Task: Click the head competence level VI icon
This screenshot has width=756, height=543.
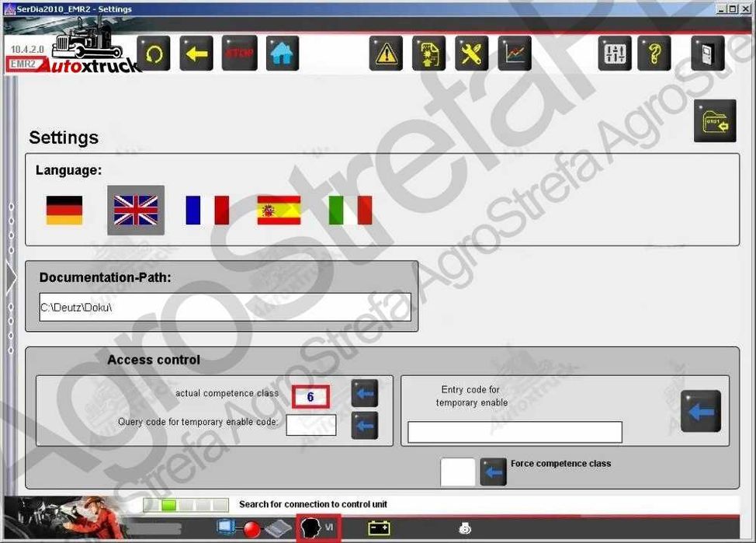Action: point(318,528)
